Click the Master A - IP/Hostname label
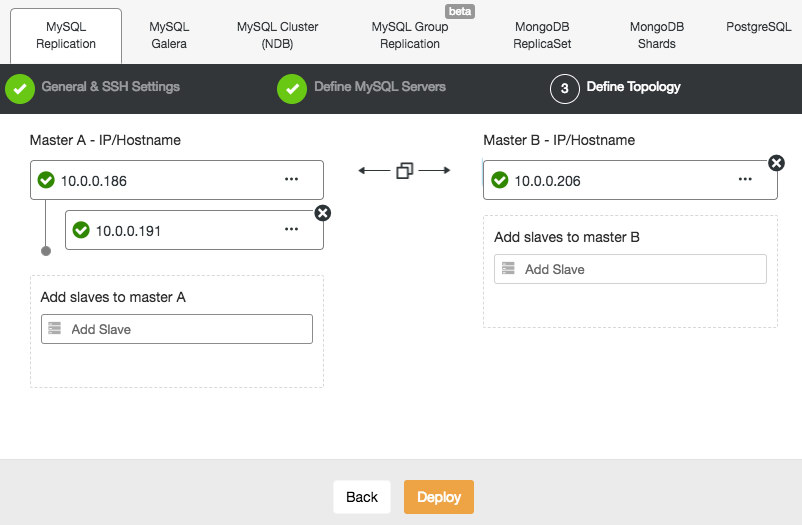The width and height of the screenshot is (802, 525). pos(105,140)
